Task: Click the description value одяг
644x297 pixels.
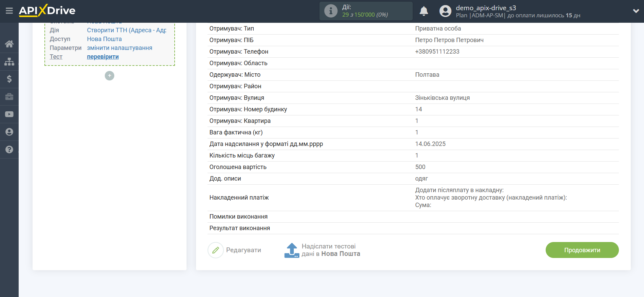Action: (x=422, y=179)
